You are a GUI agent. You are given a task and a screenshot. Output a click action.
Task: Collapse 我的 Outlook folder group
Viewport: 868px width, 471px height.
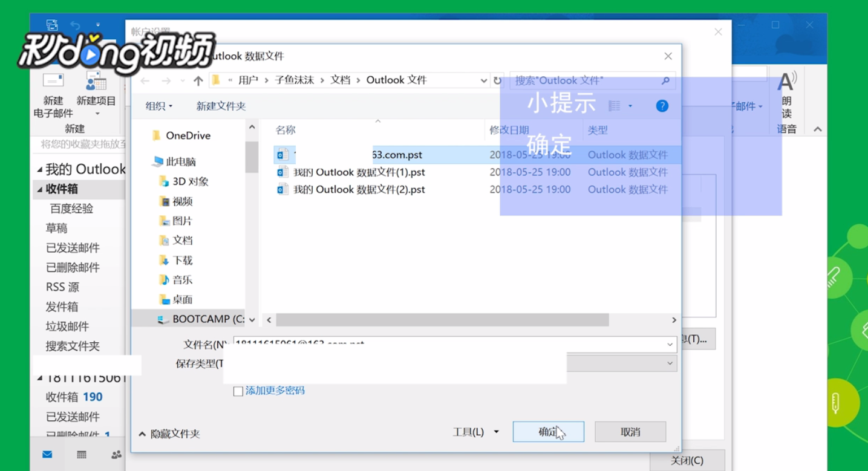(40, 170)
